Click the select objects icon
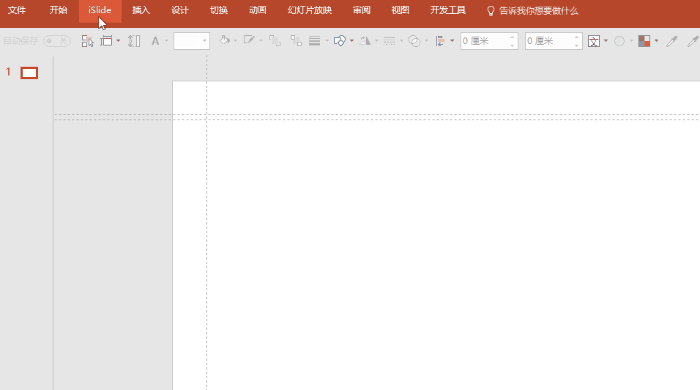The height and width of the screenshot is (390, 700). (x=87, y=41)
